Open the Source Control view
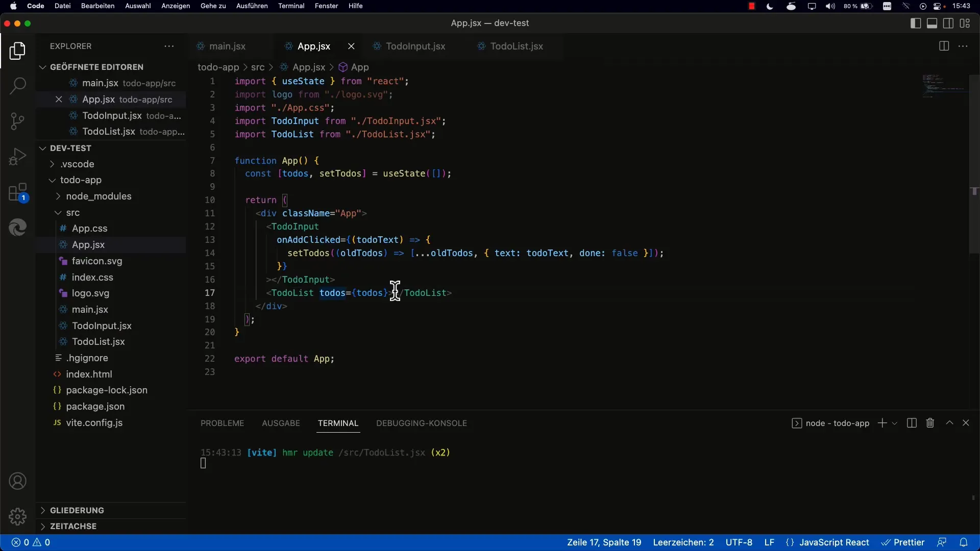 tap(17, 121)
